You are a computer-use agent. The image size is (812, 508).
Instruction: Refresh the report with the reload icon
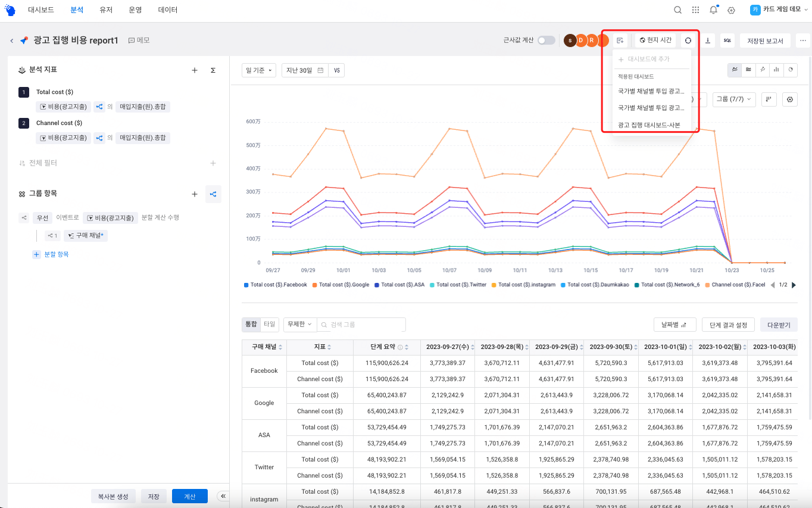(688, 40)
